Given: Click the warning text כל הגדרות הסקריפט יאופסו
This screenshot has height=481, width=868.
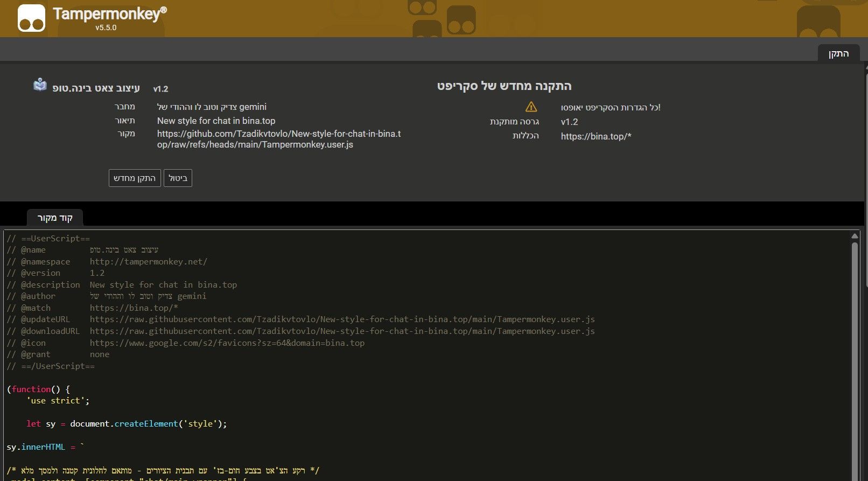Looking at the screenshot, I should (x=611, y=107).
